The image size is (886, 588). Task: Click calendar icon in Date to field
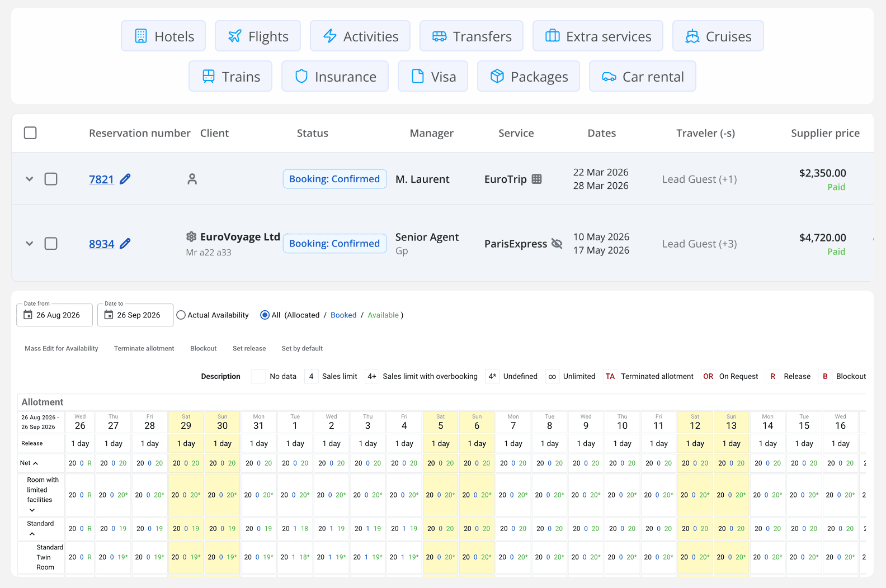(109, 315)
